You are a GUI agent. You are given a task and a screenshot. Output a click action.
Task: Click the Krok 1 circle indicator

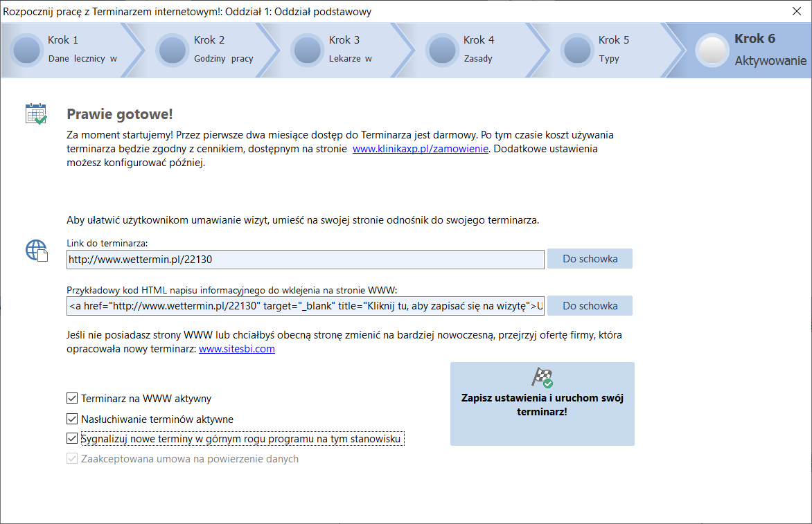pyautogui.click(x=26, y=50)
